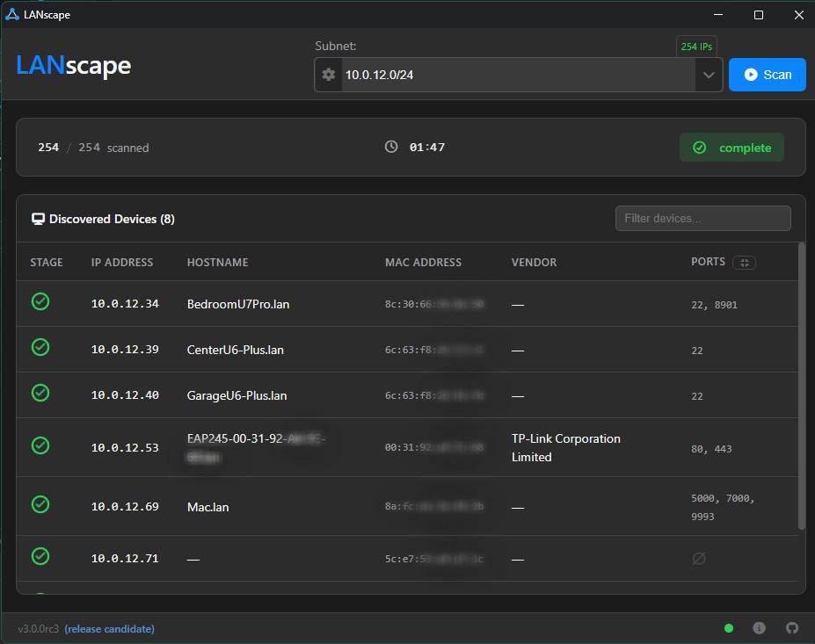This screenshot has height=644, width=815.
Task: Open subnet settings via the gear icon
Action: pos(329,75)
